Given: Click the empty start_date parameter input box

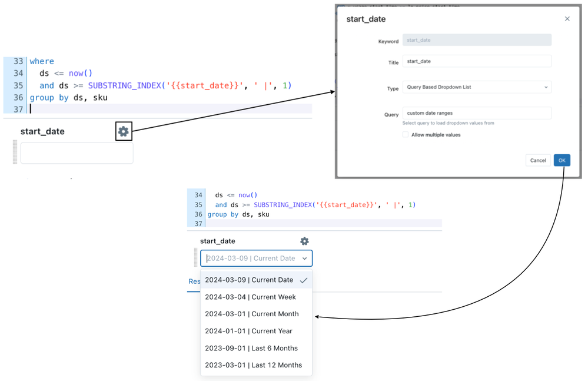Looking at the screenshot, I should pos(77,153).
